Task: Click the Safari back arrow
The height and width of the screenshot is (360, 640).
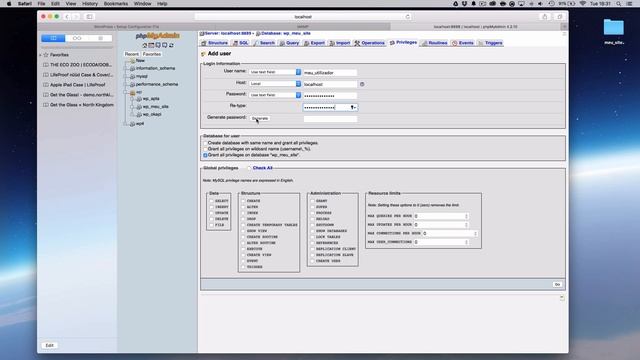Action: click(x=67, y=17)
